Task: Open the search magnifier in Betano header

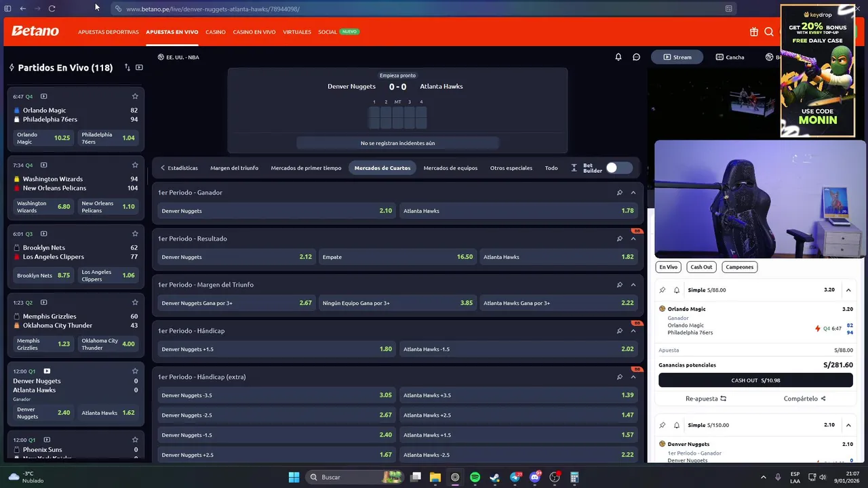Action: (x=769, y=32)
